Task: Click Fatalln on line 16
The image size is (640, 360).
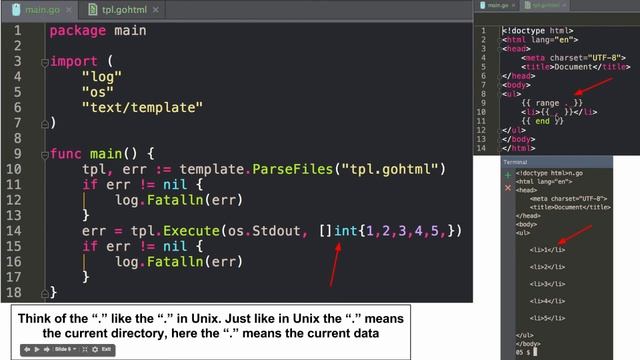Action: (175, 262)
